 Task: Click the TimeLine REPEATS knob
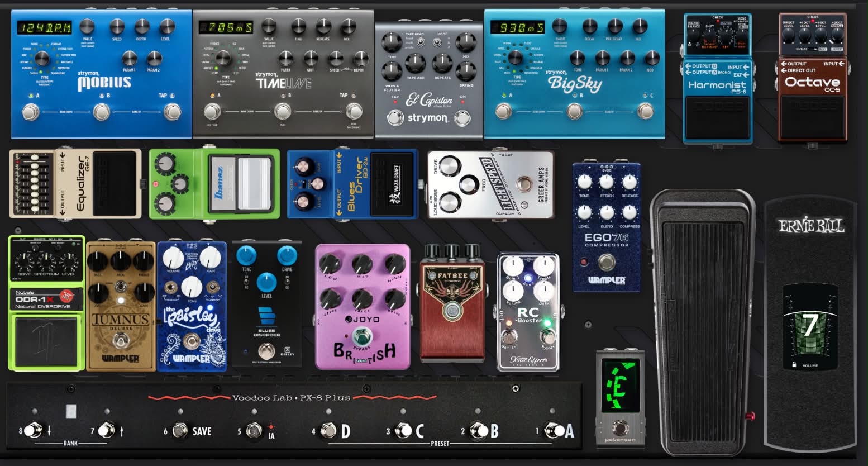[x=323, y=26]
